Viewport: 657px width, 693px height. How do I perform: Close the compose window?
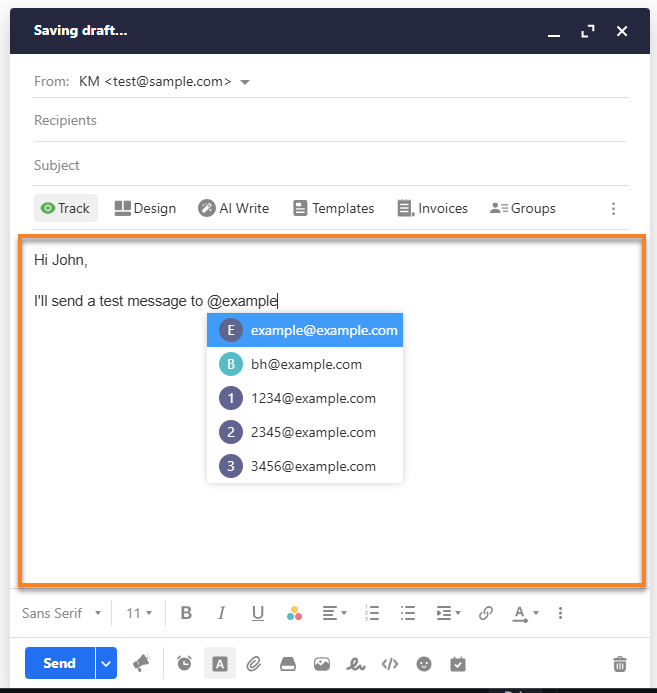622,31
